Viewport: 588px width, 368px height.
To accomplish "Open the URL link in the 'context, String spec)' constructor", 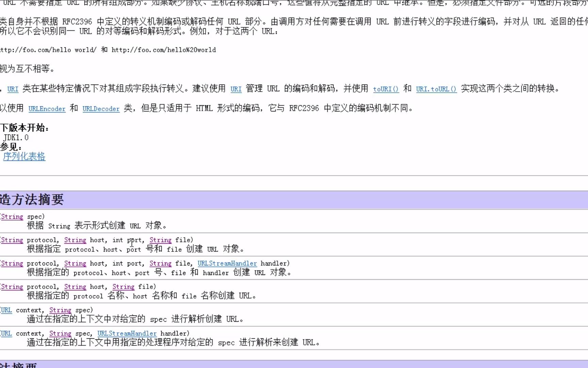I will [x=6, y=310].
